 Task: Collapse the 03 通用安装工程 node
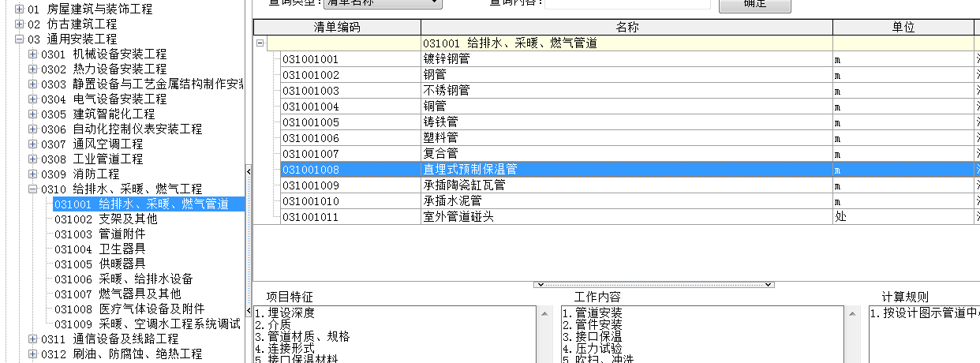tap(19, 39)
